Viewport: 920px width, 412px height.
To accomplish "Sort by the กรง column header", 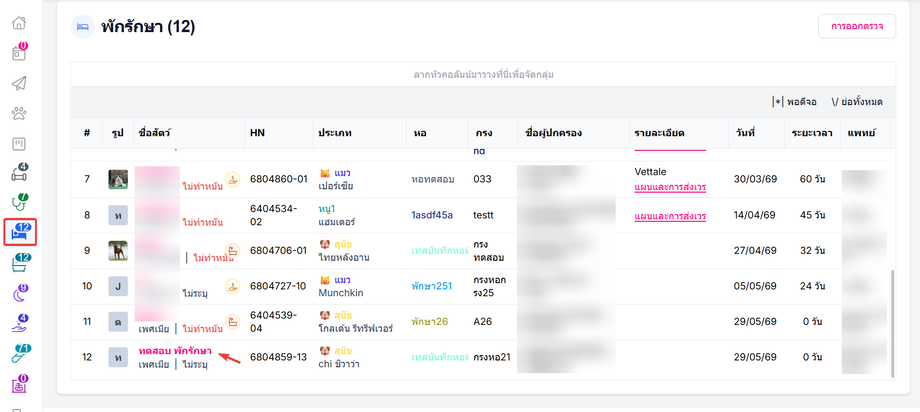I will tap(493, 133).
